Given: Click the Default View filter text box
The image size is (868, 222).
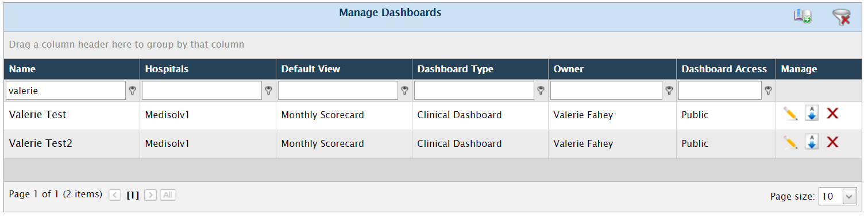Looking at the screenshot, I should tap(338, 90).
